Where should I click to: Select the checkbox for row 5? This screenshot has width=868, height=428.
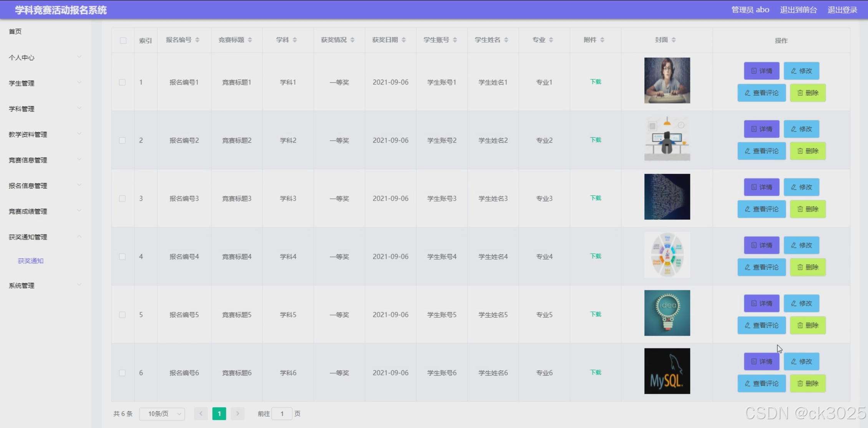(122, 315)
